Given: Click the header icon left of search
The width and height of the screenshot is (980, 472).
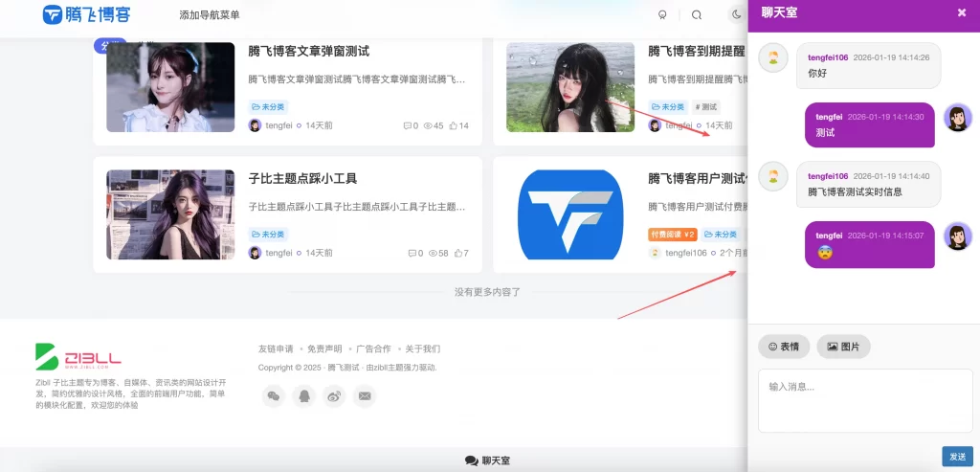Looking at the screenshot, I should point(662,15).
